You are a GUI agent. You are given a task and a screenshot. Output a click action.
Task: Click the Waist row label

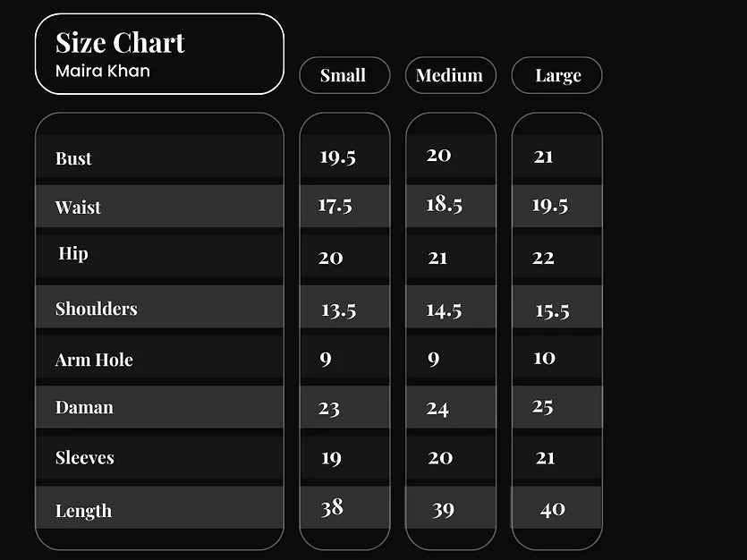pyautogui.click(x=78, y=208)
